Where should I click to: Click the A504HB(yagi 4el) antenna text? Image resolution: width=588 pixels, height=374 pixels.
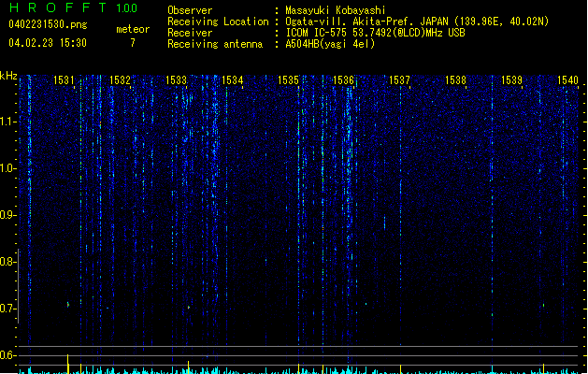click(330, 44)
